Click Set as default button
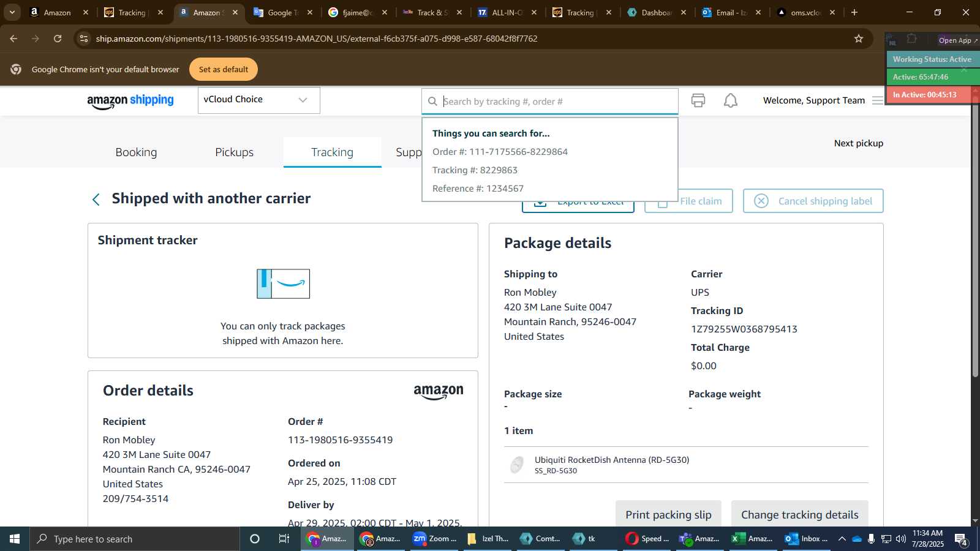980x551 pixels. click(x=224, y=69)
